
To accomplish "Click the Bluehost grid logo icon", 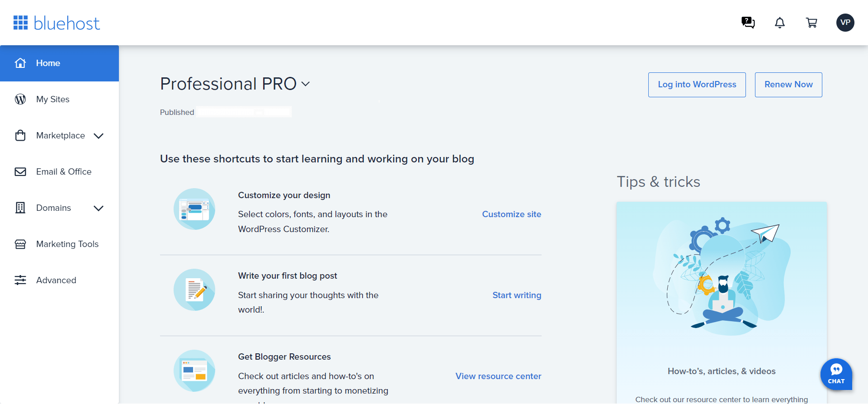I will click(x=20, y=23).
